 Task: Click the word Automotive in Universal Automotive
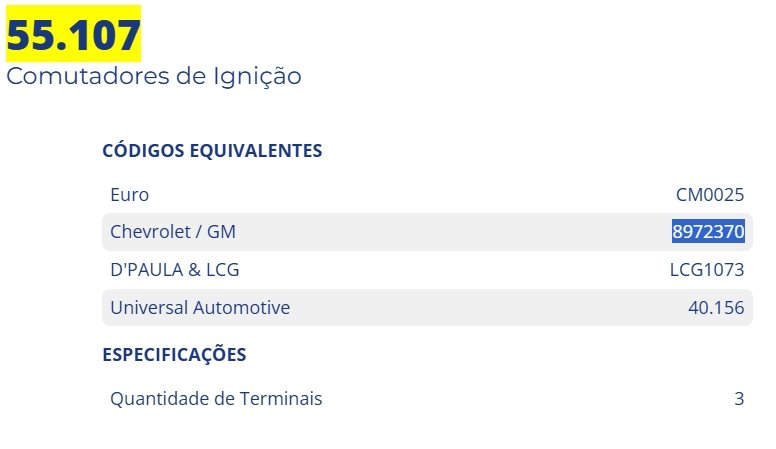(x=242, y=307)
